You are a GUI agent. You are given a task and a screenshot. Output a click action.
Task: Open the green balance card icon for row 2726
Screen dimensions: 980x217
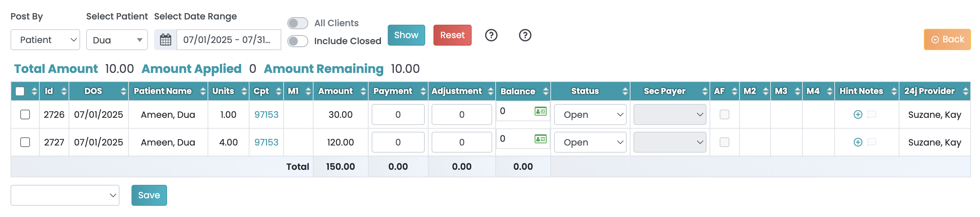[x=541, y=111]
